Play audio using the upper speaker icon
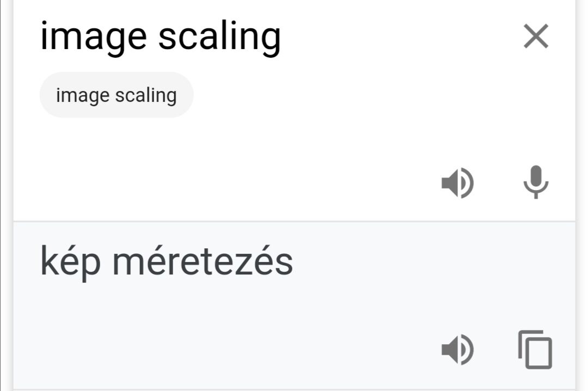The width and height of the screenshot is (588, 391). pos(458,183)
